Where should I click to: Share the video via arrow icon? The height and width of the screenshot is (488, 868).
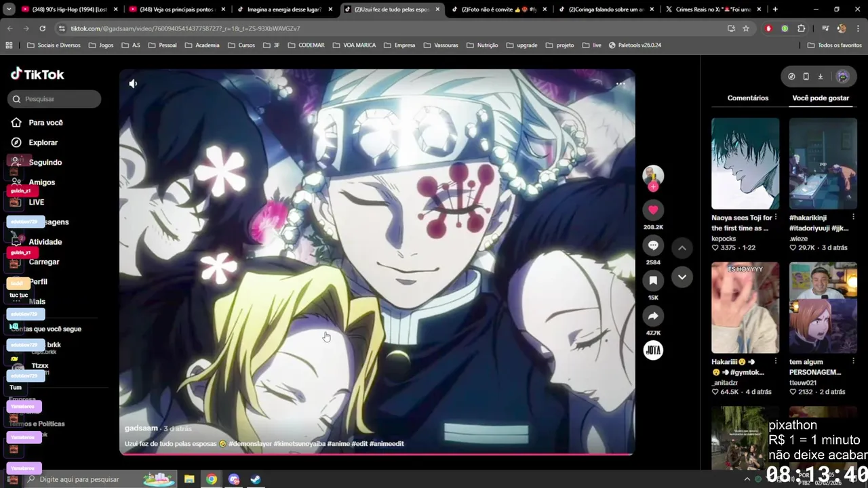(653, 316)
